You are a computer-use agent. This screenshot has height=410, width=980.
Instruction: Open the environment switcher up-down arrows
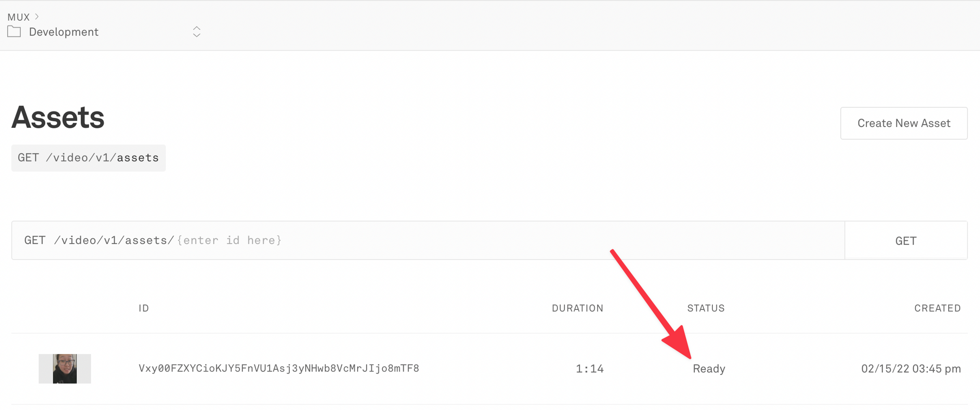pyautogui.click(x=196, y=32)
